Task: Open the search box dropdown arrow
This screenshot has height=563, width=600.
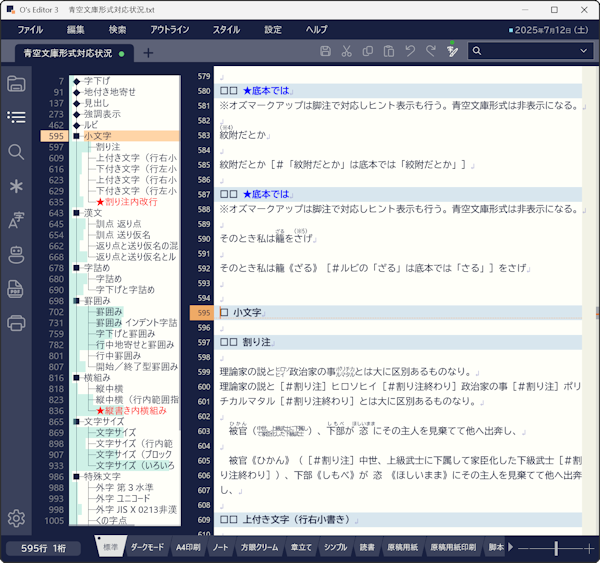Action: [x=583, y=51]
